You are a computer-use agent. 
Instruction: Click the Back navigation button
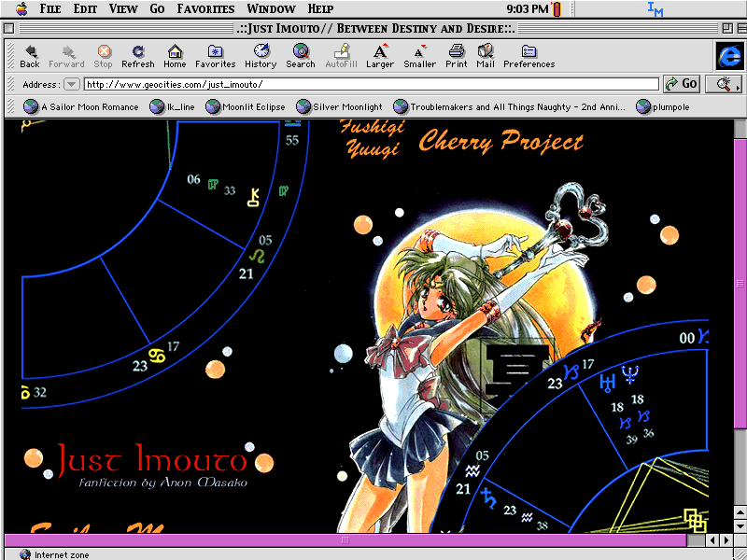[30, 56]
